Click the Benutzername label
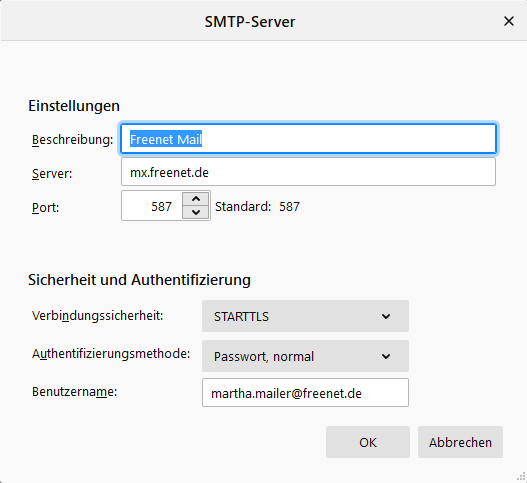The height and width of the screenshot is (483, 527). click(74, 392)
